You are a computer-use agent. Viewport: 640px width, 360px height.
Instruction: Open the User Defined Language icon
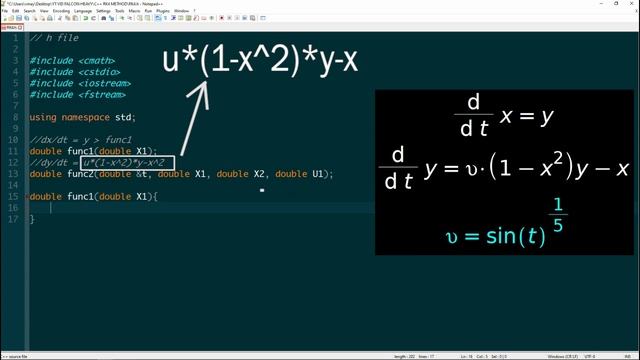[180, 18]
